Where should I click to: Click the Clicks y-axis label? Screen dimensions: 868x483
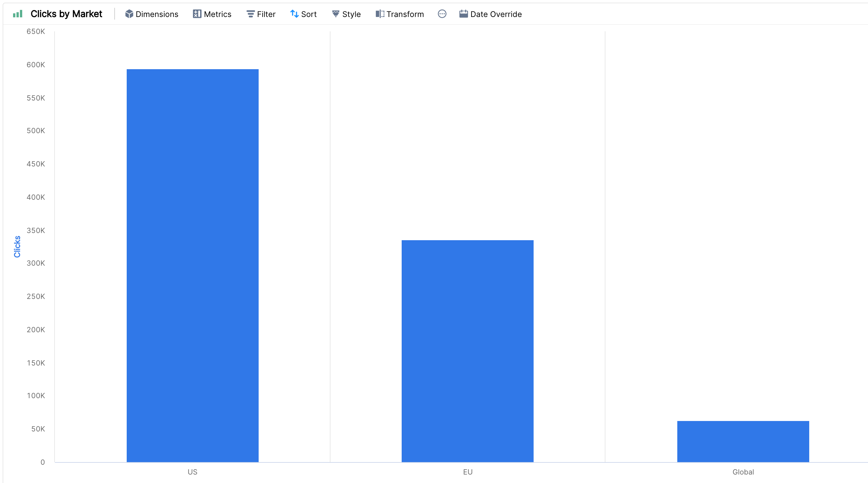tap(17, 246)
